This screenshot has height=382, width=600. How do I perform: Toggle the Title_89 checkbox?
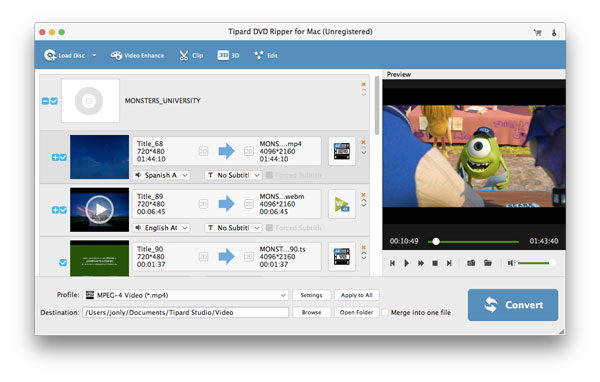63,210
